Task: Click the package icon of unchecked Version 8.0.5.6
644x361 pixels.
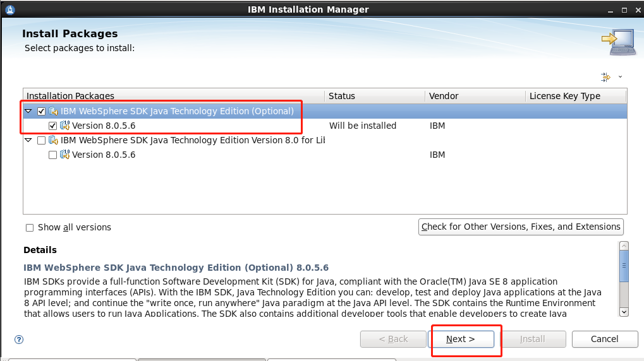Action: 64,155
